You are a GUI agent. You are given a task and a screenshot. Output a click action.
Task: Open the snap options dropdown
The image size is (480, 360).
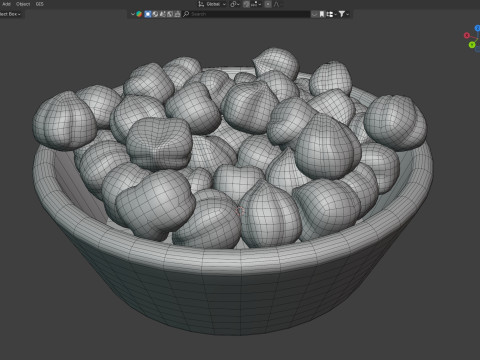click(256, 4)
